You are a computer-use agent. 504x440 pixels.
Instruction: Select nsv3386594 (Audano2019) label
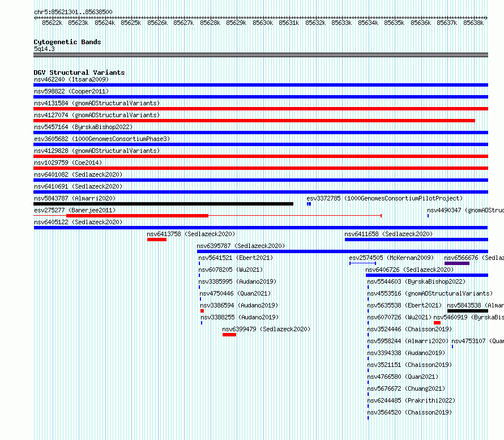(239, 305)
